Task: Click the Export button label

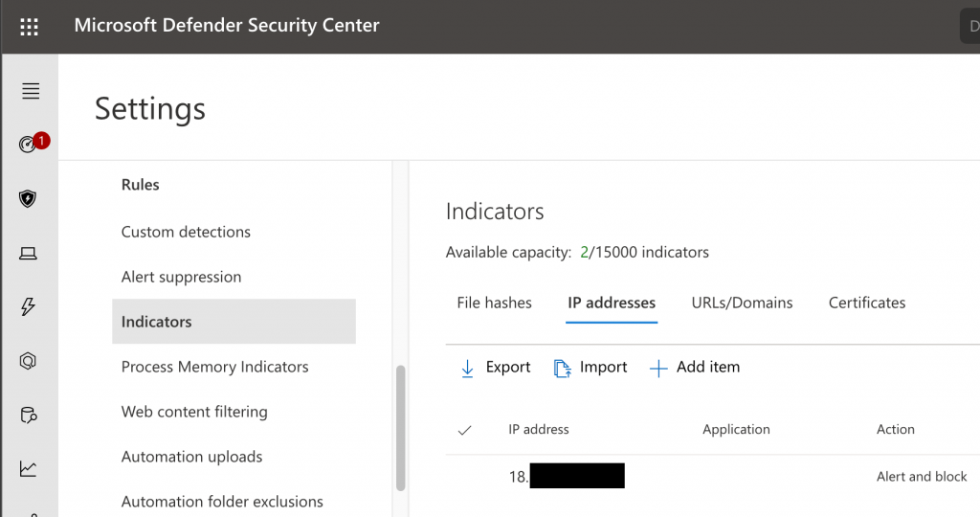Action: (508, 367)
